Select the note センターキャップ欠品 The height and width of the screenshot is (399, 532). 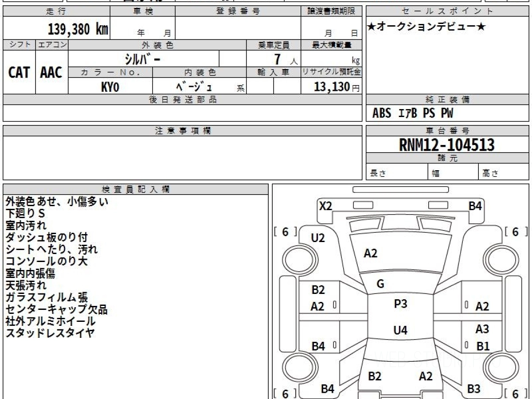pos(56,309)
